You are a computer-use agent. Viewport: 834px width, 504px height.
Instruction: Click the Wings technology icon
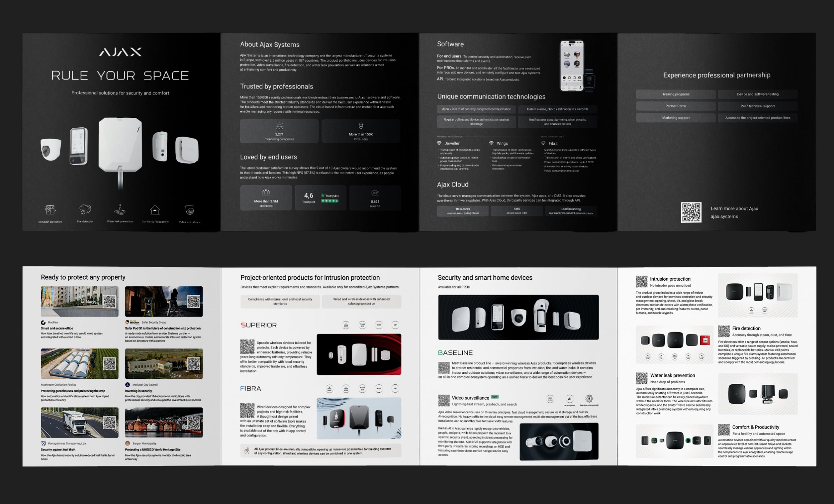click(x=491, y=143)
